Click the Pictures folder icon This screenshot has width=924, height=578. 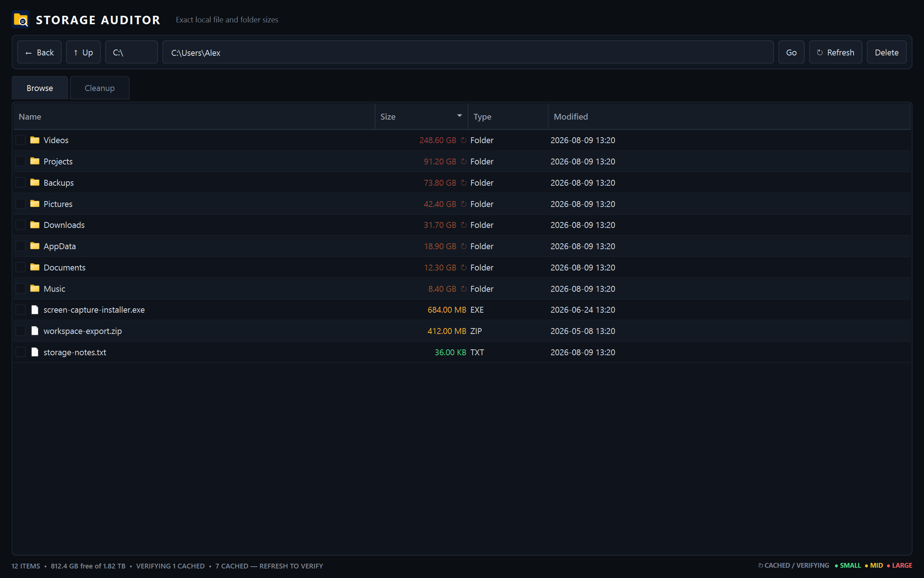pos(35,204)
